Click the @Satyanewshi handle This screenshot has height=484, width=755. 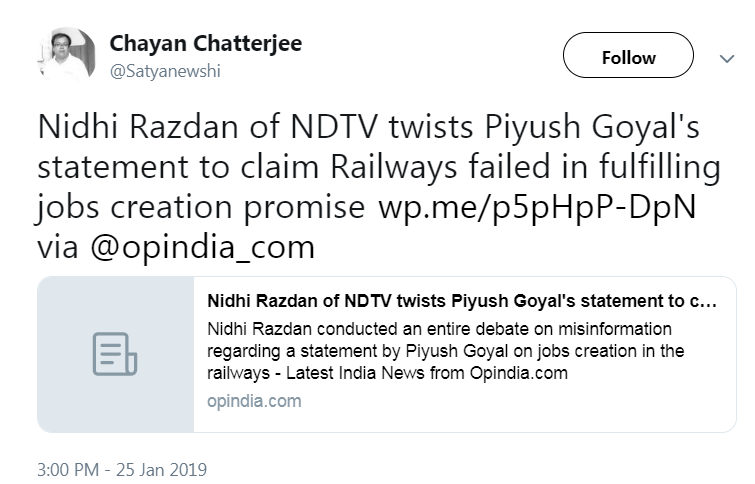164,71
